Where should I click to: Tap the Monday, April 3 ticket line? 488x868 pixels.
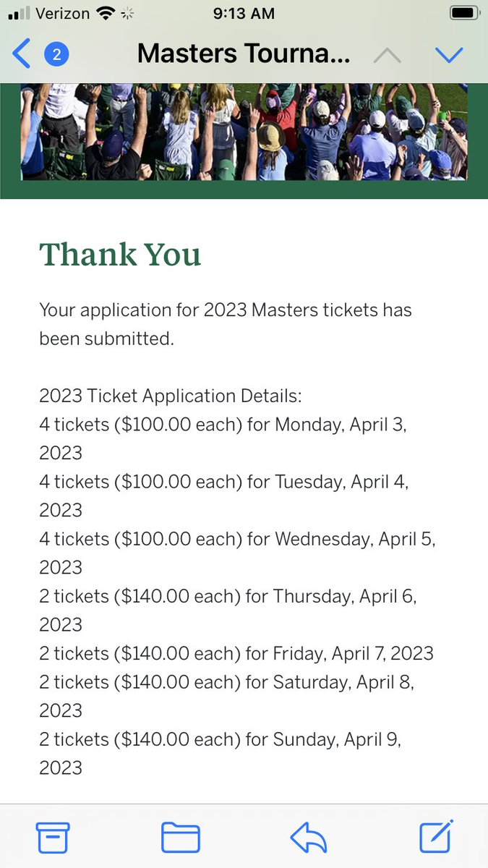(x=223, y=438)
